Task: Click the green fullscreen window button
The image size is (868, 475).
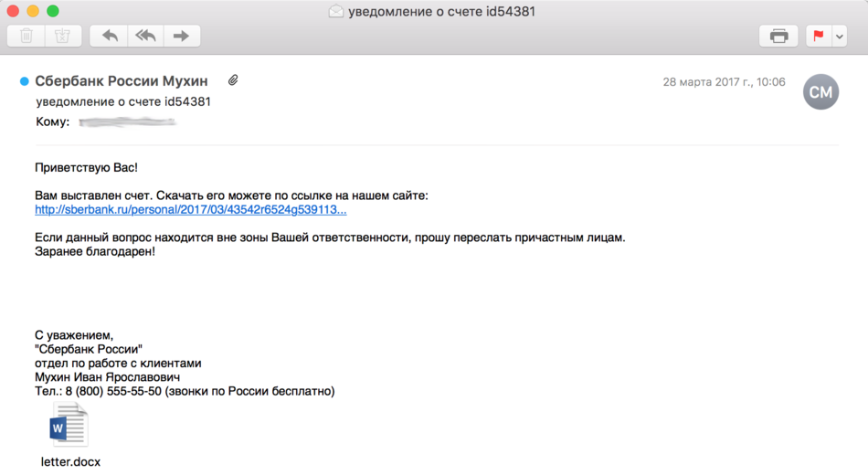Action: click(x=53, y=11)
